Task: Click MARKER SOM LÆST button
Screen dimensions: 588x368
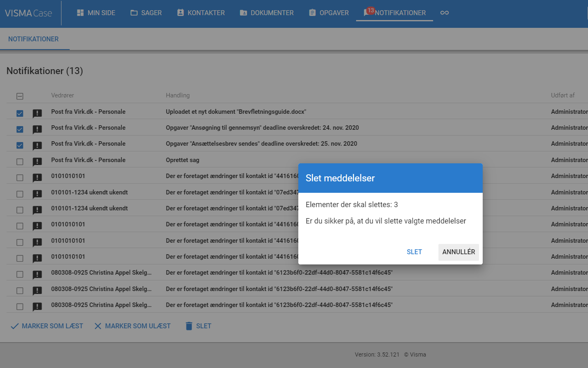Action: [x=47, y=326]
